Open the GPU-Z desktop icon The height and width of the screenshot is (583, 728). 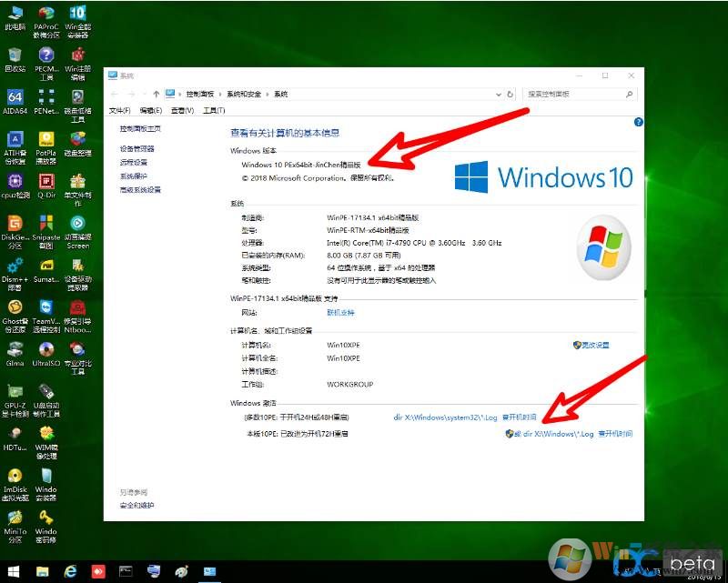(x=15, y=391)
